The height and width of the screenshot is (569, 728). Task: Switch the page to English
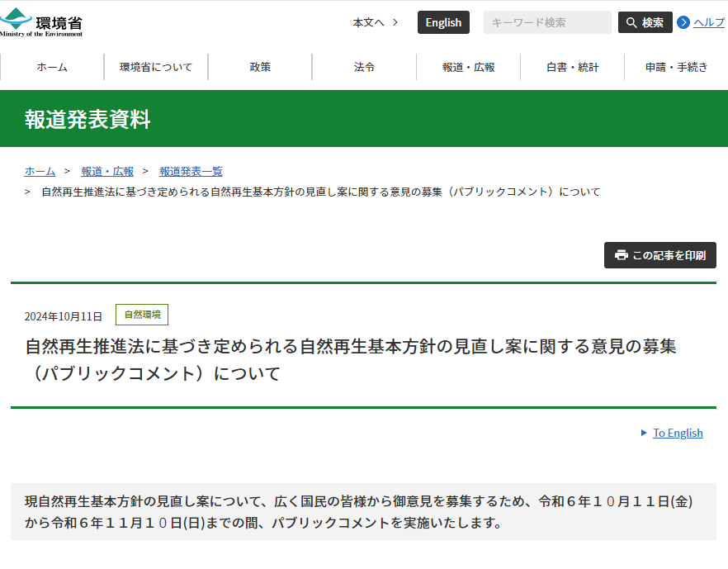click(x=442, y=22)
